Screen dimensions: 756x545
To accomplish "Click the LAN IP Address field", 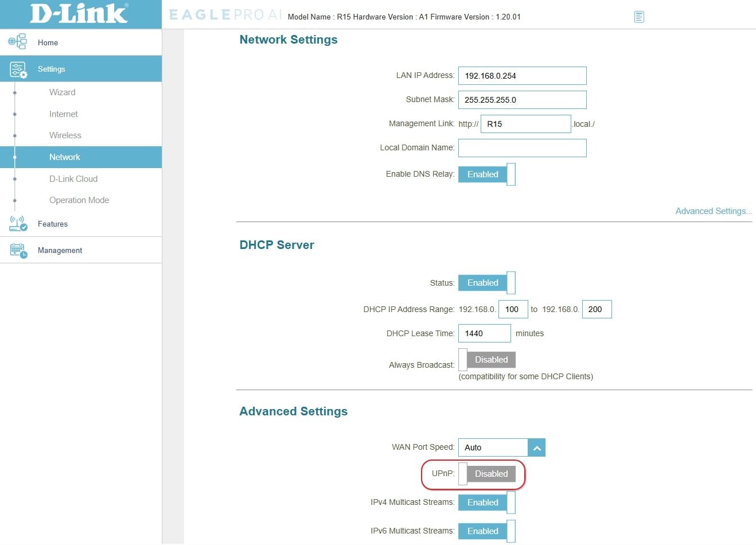I will point(523,76).
